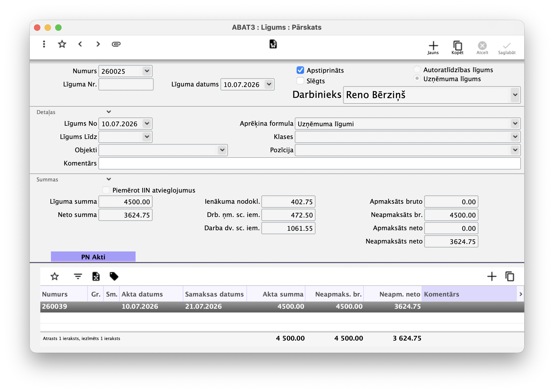The image size is (554, 392).
Task: Mark record as favorite with top star
Action: (x=62, y=44)
